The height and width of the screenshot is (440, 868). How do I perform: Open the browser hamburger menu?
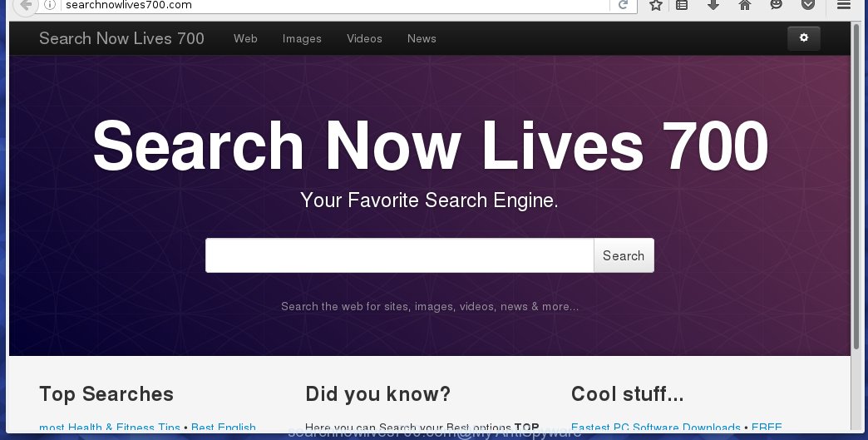(x=844, y=5)
